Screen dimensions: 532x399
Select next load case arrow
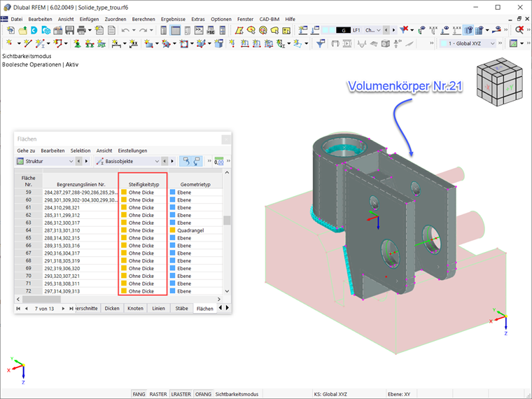(393, 30)
